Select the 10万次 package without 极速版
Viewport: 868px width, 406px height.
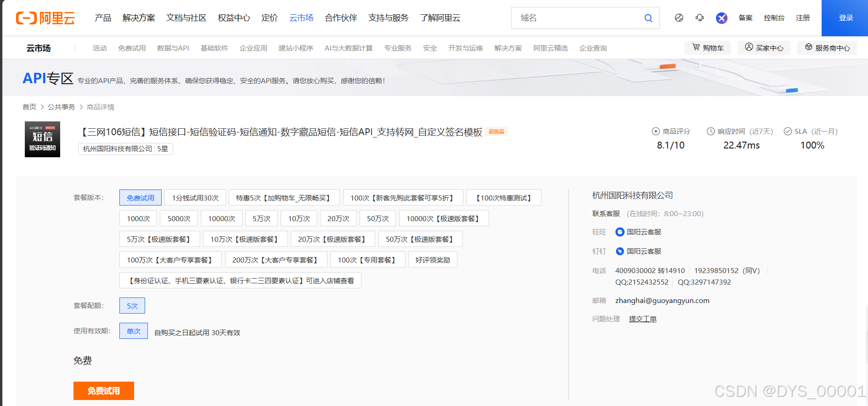coord(299,218)
